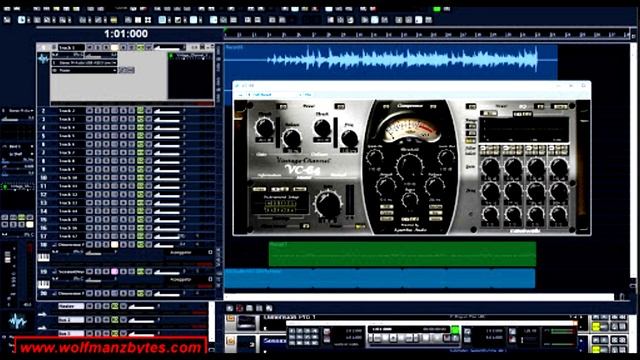Click the routing display in VC-64 lower left
640x360 pixels.
280,204
